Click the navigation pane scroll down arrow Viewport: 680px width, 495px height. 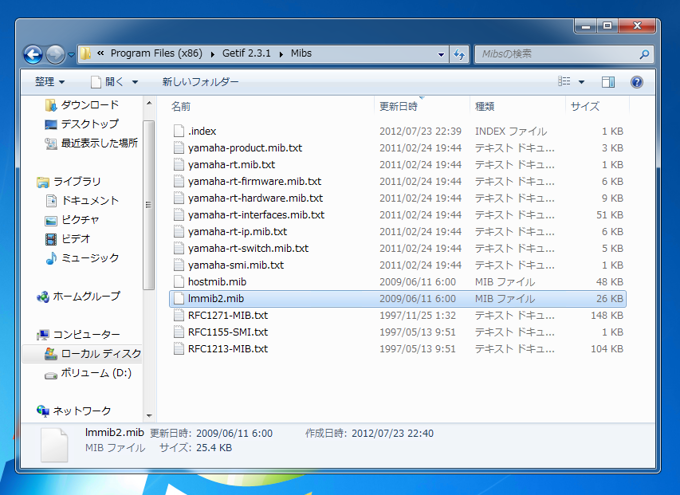(149, 416)
